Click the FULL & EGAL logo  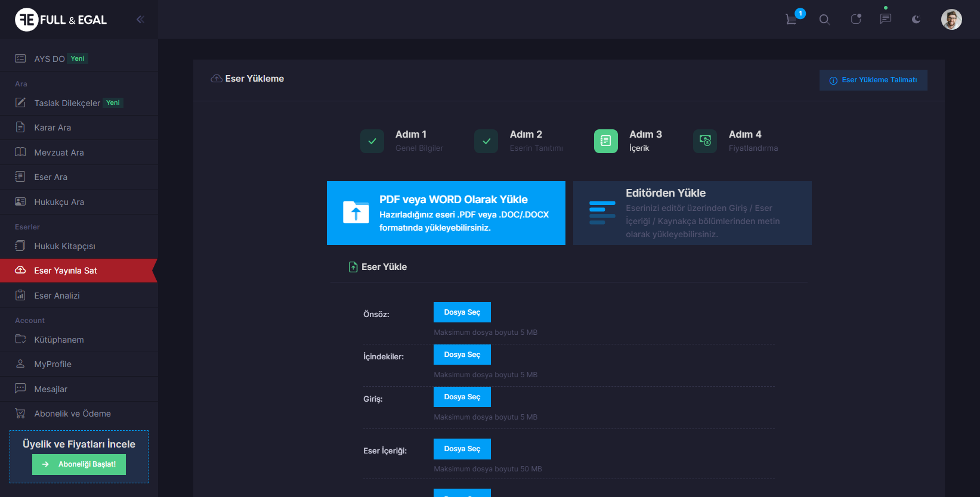click(61, 20)
